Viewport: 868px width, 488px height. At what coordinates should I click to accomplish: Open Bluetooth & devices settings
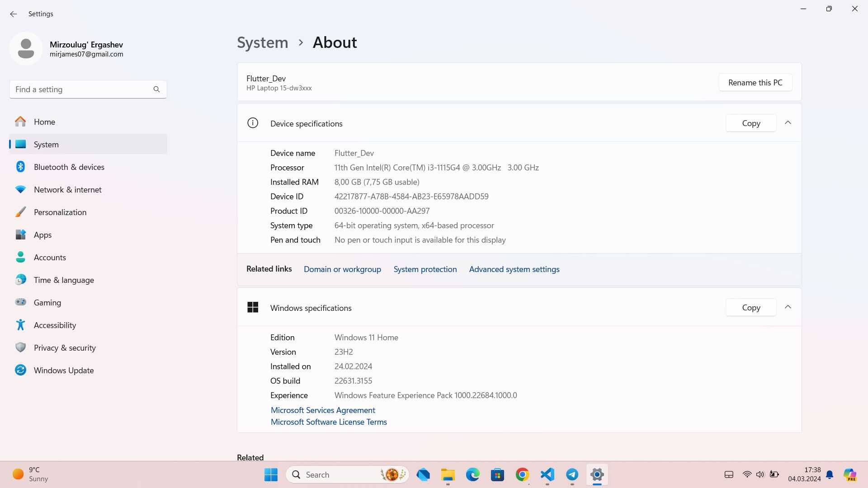88,167
